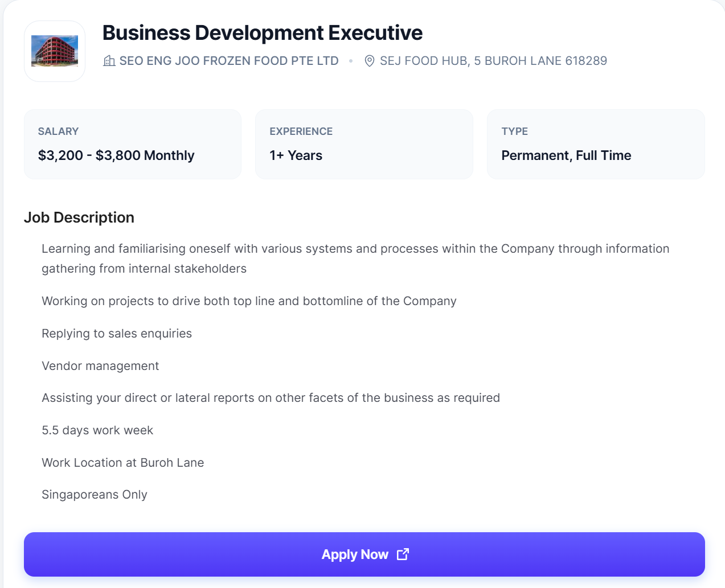Select the Business Development Executive job title
Image resolution: width=725 pixels, height=588 pixels.
(x=262, y=32)
